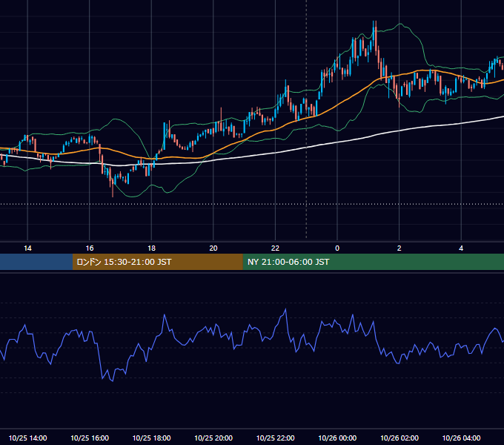The image size is (504, 445).
Task: Click the hour label 4 on time axis
Action: tap(461, 248)
